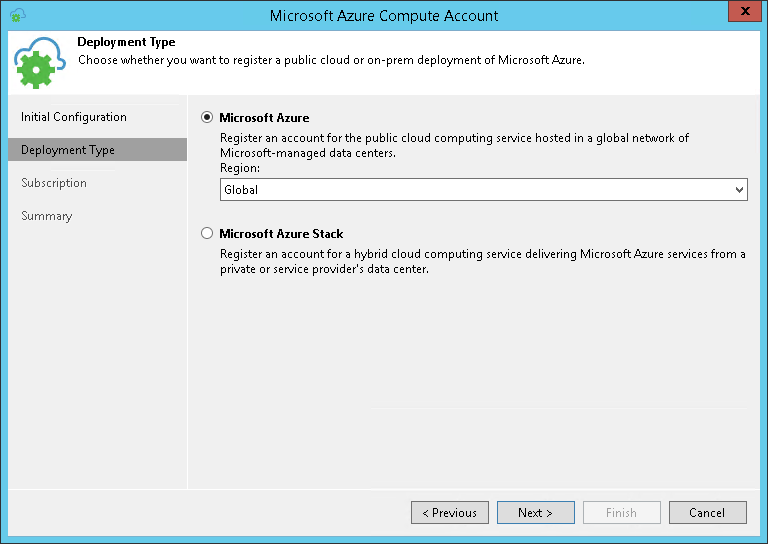
Task: Open the Summary step
Action: pos(47,216)
